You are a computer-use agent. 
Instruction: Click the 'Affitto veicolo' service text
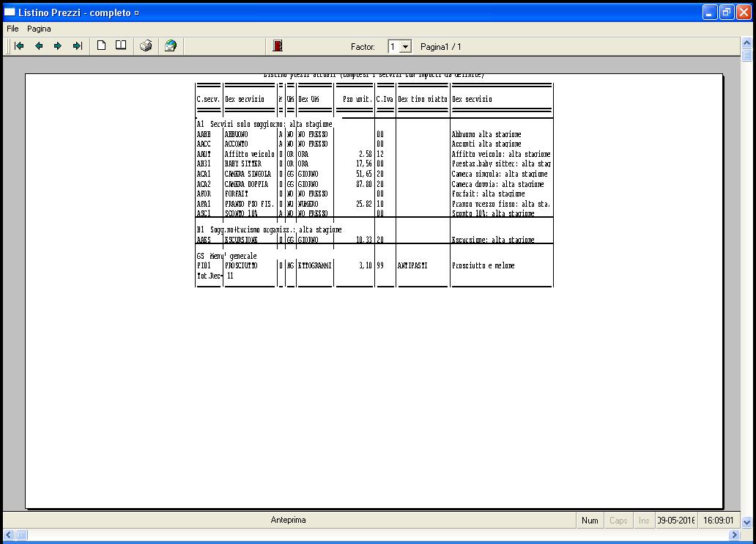click(249, 154)
